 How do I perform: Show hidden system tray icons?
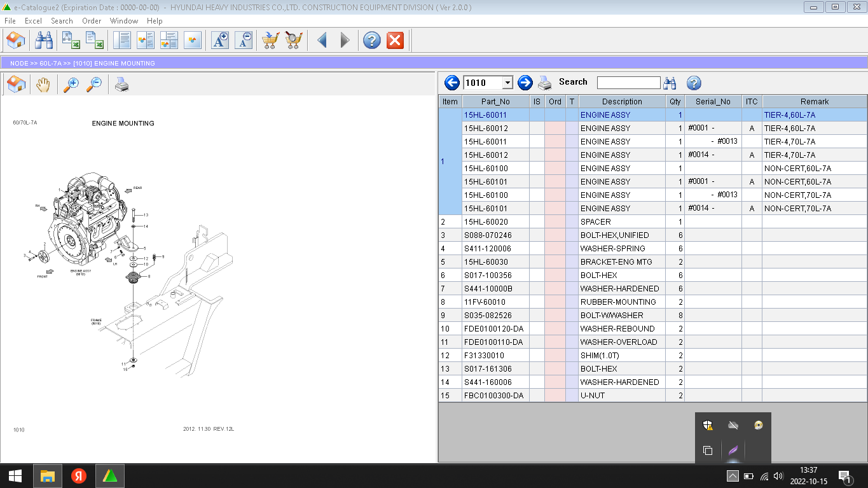click(733, 476)
